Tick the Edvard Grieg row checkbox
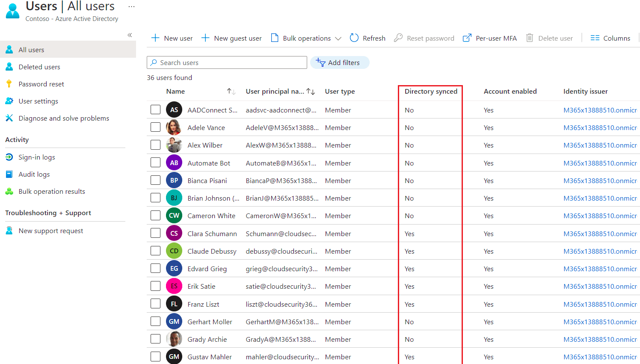This screenshot has width=640, height=364. coord(155,269)
